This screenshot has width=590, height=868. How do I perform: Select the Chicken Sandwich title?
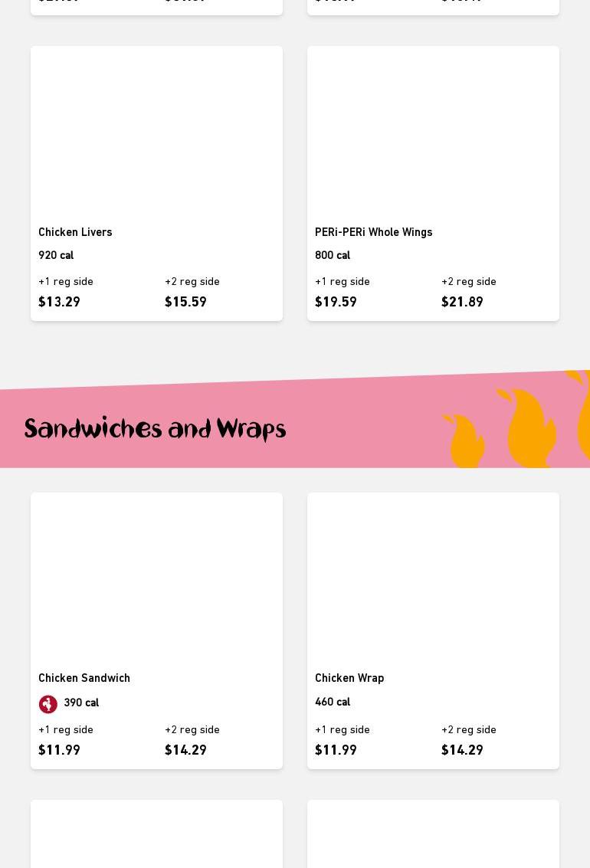(x=84, y=678)
